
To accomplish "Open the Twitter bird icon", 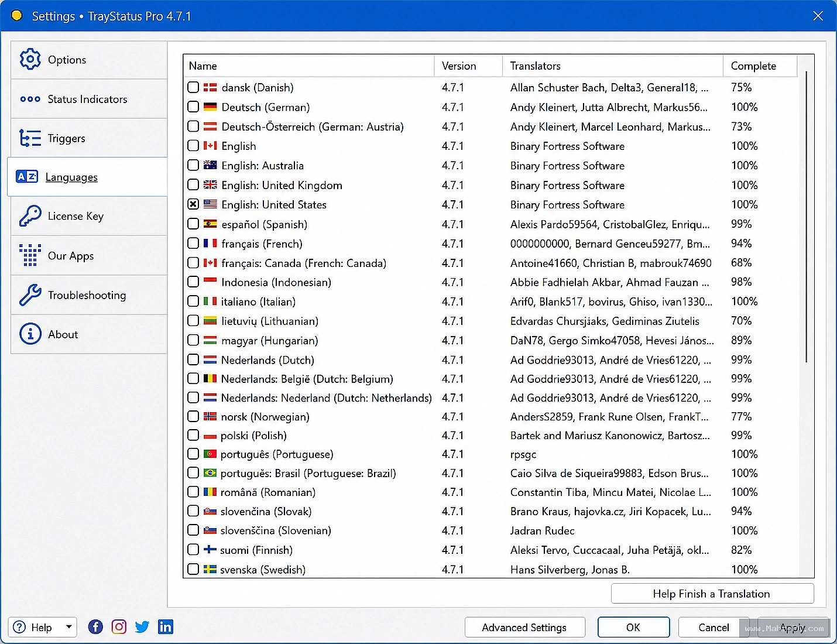I will tap(142, 627).
